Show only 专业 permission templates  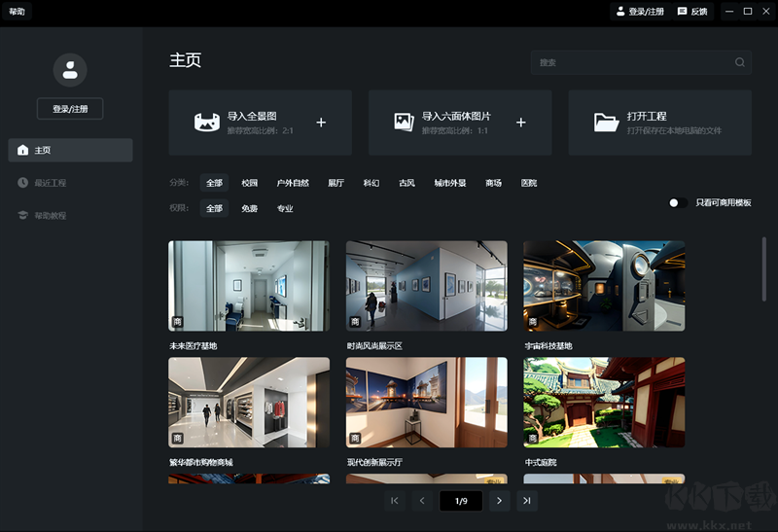285,208
